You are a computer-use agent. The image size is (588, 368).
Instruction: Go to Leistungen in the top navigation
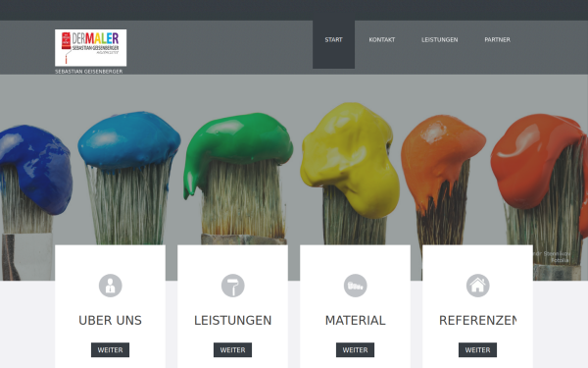tap(439, 40)
